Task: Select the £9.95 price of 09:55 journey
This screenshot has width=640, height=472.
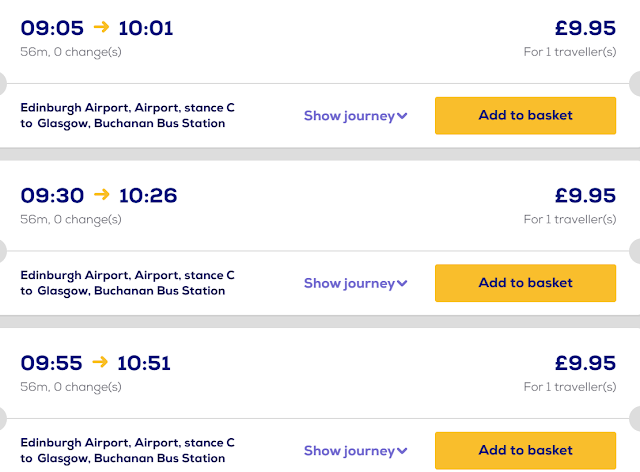Action: coord(585,362)
